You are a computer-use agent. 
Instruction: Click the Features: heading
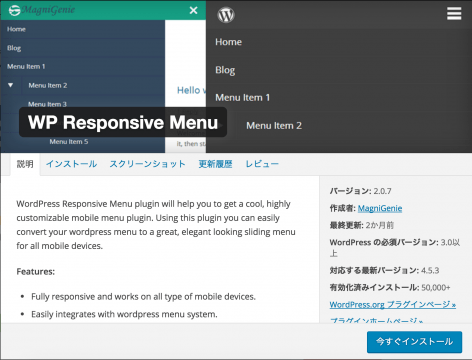36,272
